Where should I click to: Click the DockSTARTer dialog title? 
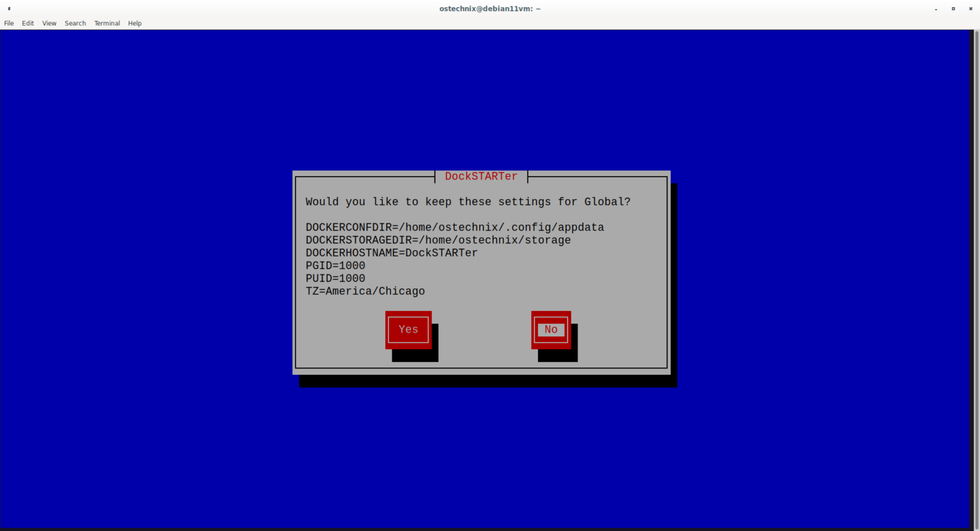pos(480,176)
